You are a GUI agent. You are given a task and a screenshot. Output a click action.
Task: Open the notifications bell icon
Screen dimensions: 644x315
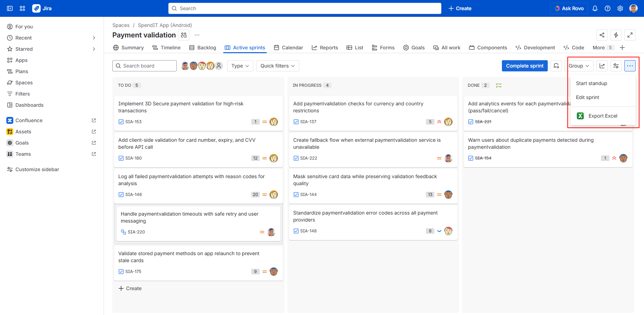pyautogui.click(x=595, y=8)
